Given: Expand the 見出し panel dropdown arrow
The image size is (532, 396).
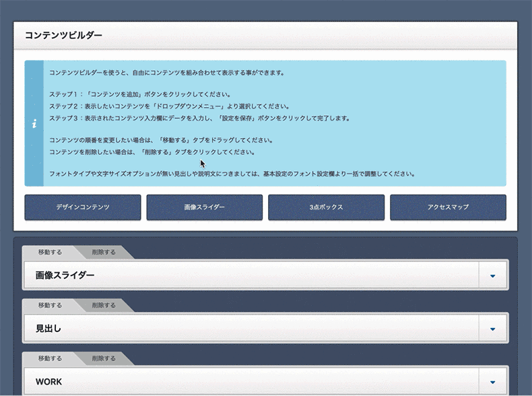Looking at the screenshot, I should click(493, 329).
